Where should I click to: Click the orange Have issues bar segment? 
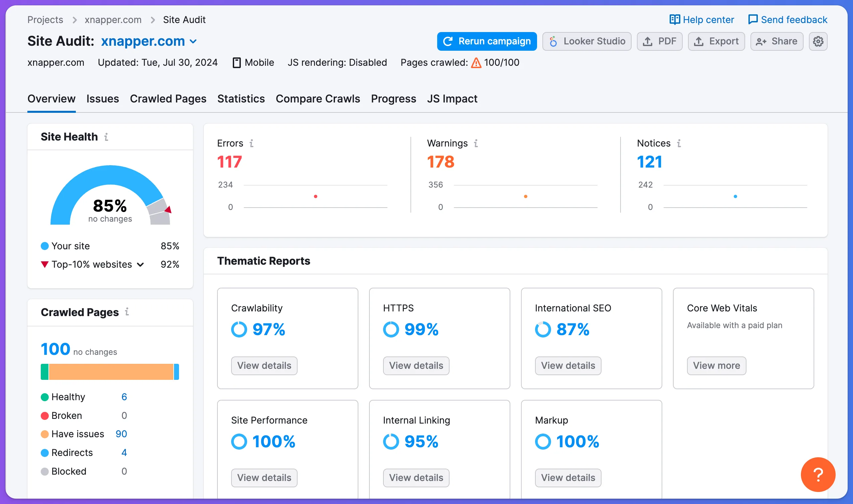tap(111, 371)
